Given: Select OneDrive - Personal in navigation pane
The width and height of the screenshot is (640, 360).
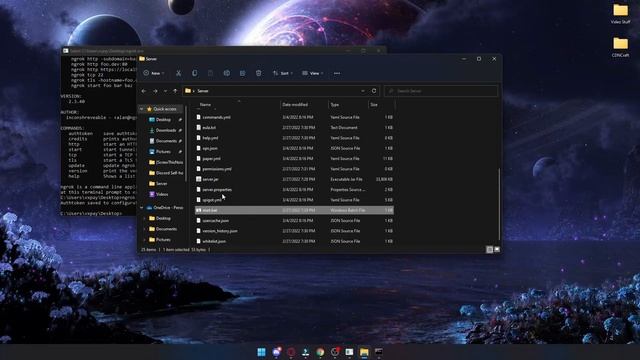Looking at the screenshot, I should coord(164,208).
